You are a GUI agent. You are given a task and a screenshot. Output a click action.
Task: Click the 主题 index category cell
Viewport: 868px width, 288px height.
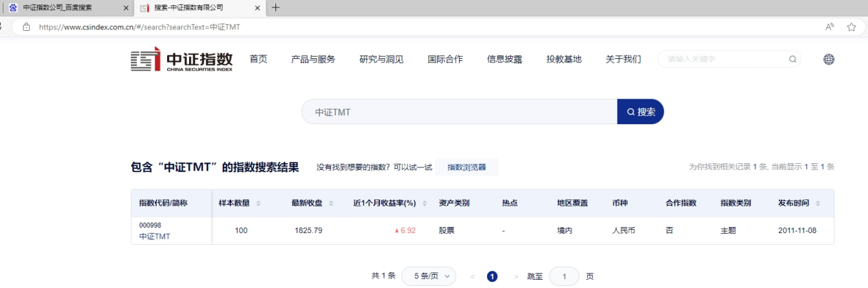[728, 230]
